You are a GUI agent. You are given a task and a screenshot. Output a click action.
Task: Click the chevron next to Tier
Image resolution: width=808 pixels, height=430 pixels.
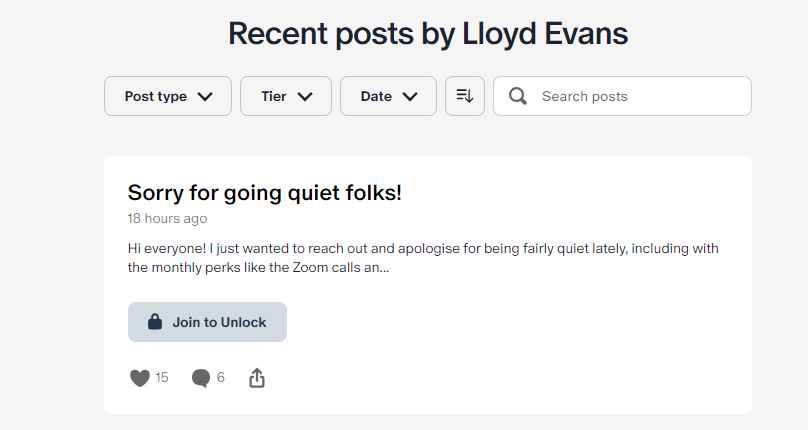(305, 96)
